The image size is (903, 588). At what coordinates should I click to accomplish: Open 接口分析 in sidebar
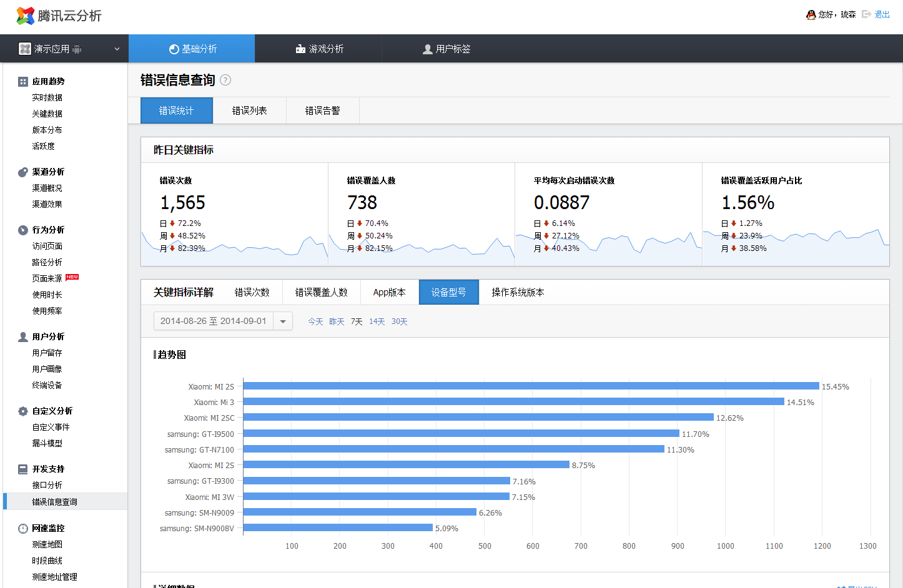(47, 486)
